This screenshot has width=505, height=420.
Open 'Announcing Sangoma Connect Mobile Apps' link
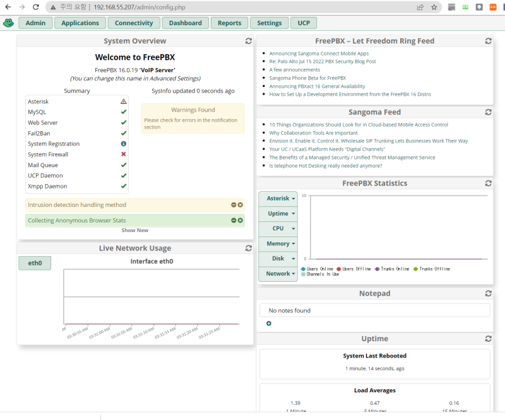click(319, 54)
